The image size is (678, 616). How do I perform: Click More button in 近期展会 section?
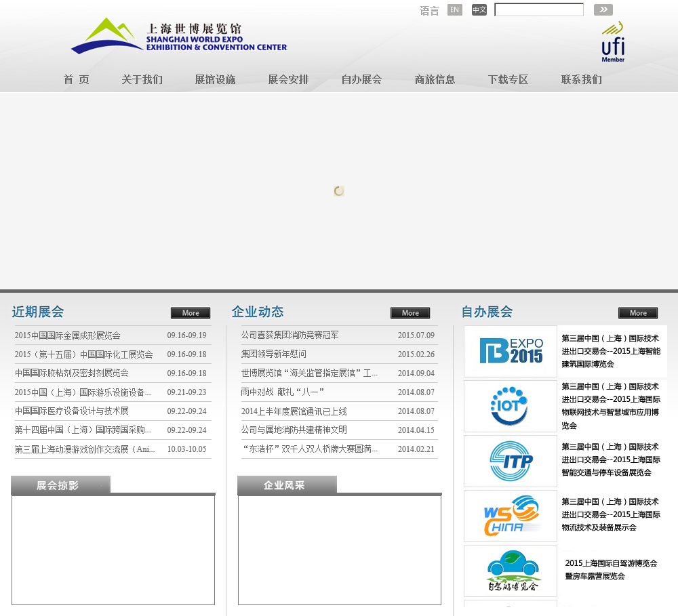[x=191, y=313]
